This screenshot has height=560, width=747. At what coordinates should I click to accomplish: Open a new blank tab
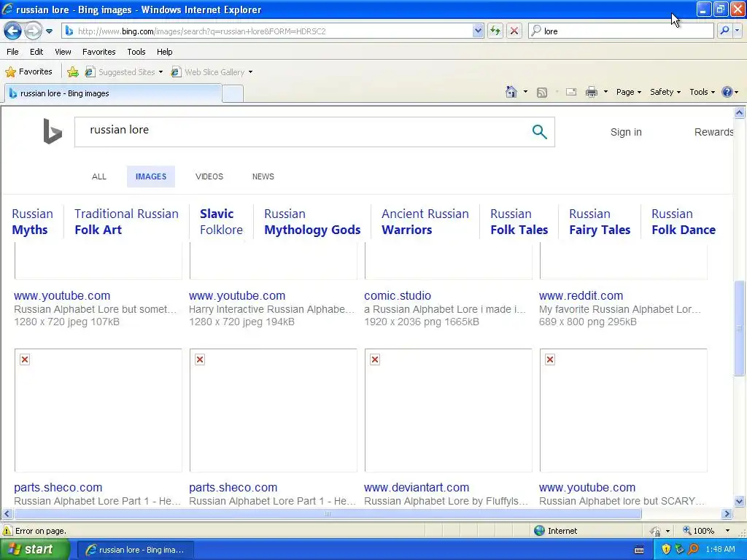click(x=233, y=94)
